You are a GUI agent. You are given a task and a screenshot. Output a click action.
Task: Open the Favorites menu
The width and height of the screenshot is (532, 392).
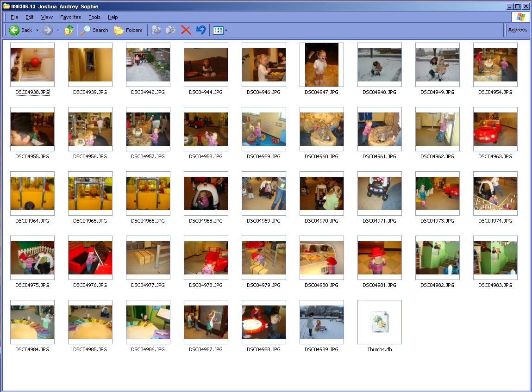point(70,17)
